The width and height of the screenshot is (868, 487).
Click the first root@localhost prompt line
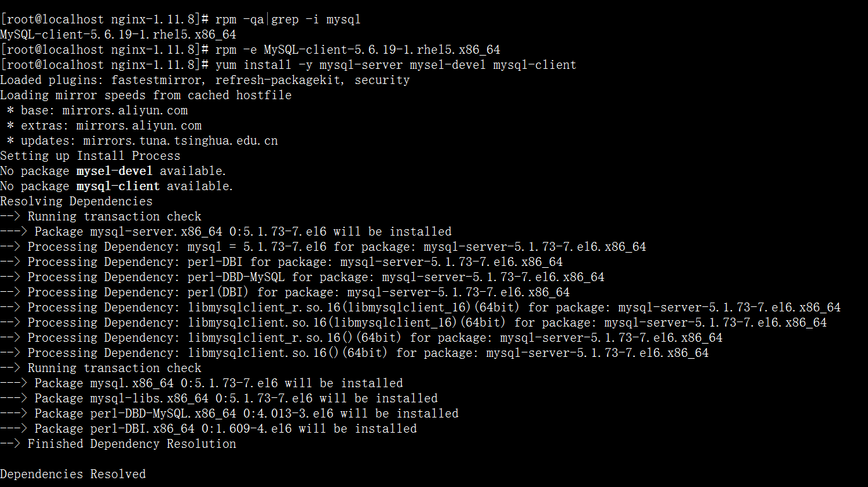pos(104,20)
